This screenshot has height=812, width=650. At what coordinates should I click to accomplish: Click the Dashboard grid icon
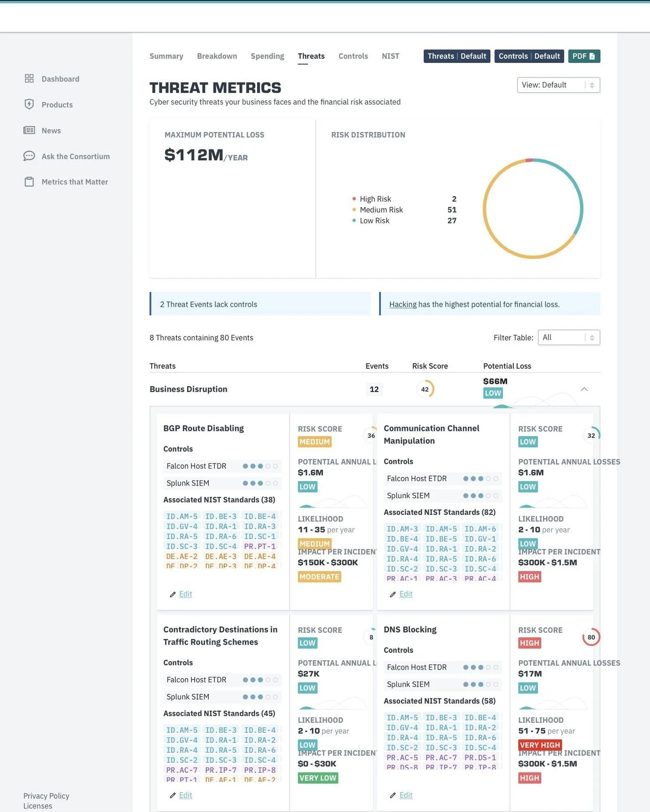(x=29, y=78)
